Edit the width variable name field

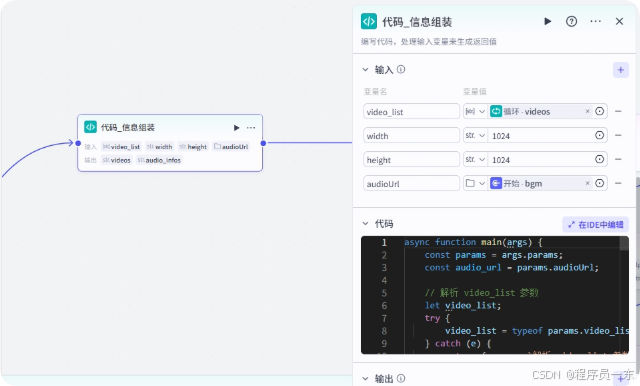(x=411, y=135)
